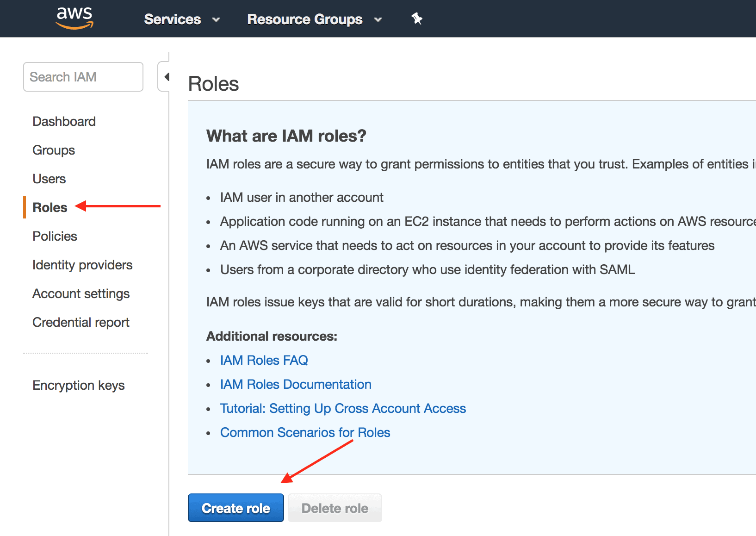Open Encryption keys in sidebar
Screen dimensions: 756x536
[79, 385]
